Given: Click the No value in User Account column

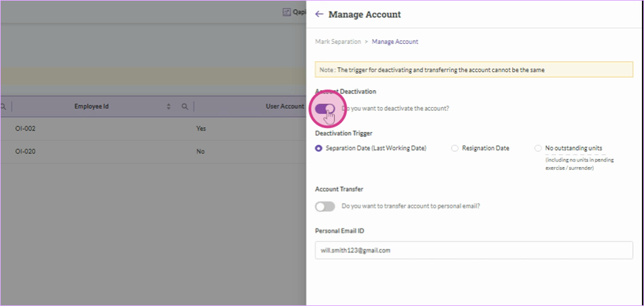Looking at the screenshot, I should [x=200, y=152].
